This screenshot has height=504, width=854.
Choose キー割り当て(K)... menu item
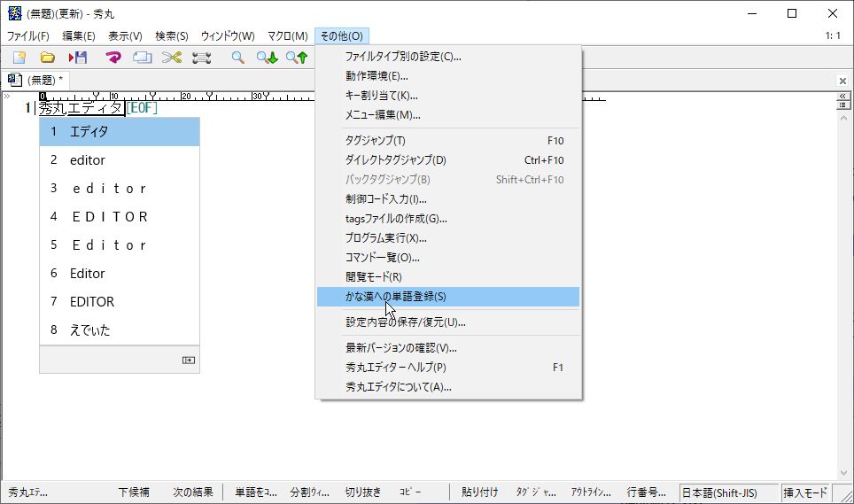pyautogui.click(x=448, y=96)
